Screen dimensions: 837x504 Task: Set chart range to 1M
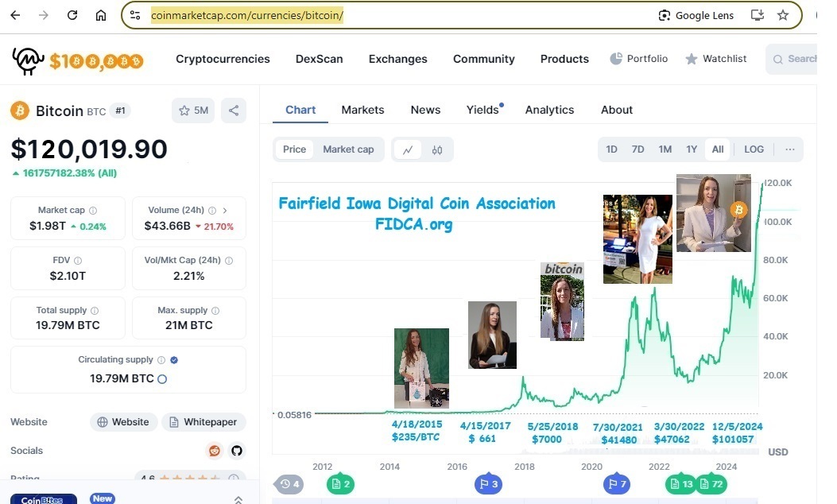pos(665,149)
